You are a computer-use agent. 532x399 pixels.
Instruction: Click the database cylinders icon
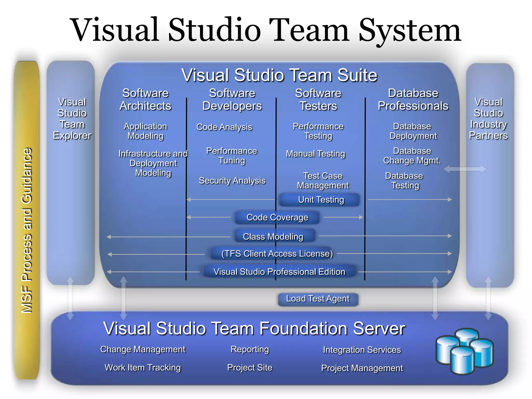(464, 351)
